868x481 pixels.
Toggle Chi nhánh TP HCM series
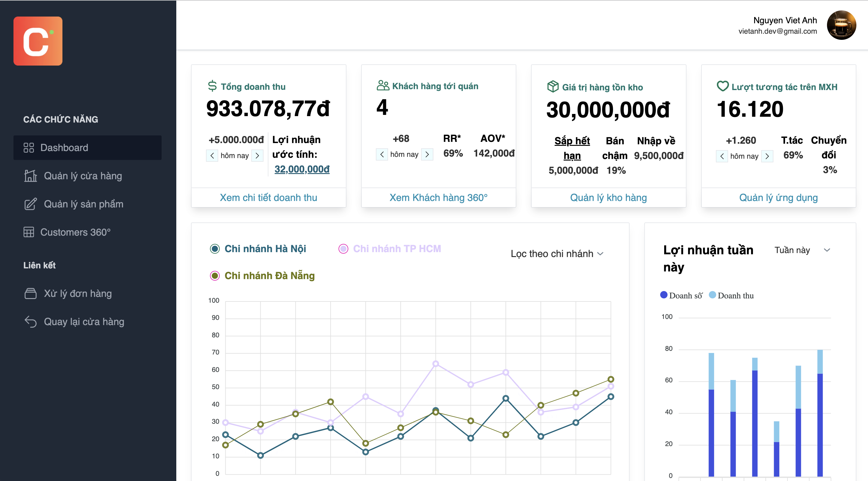(x=390, y=249)
